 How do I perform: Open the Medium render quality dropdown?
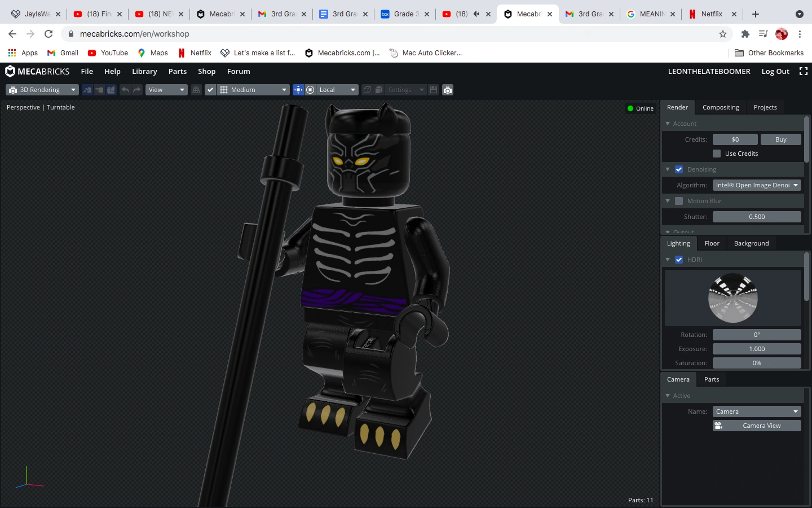point(253,89)
